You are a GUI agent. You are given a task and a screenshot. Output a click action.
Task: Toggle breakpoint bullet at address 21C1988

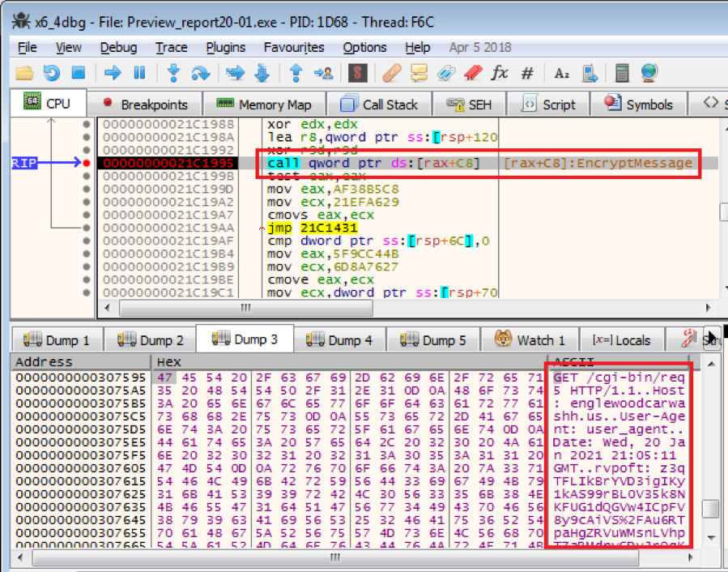point(87,125)
